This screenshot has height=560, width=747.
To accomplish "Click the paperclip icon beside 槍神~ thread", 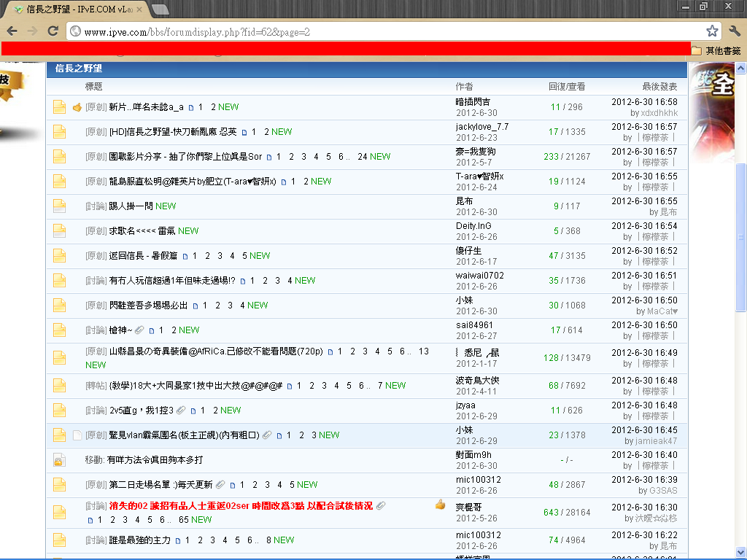I will pos(140,330).
